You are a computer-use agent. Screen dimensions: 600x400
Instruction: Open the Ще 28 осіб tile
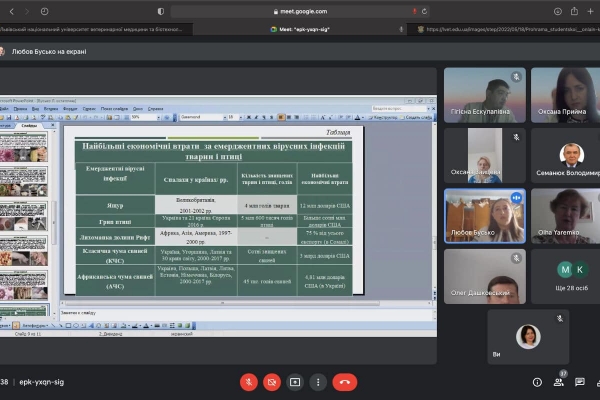click(x=566, y=276)
